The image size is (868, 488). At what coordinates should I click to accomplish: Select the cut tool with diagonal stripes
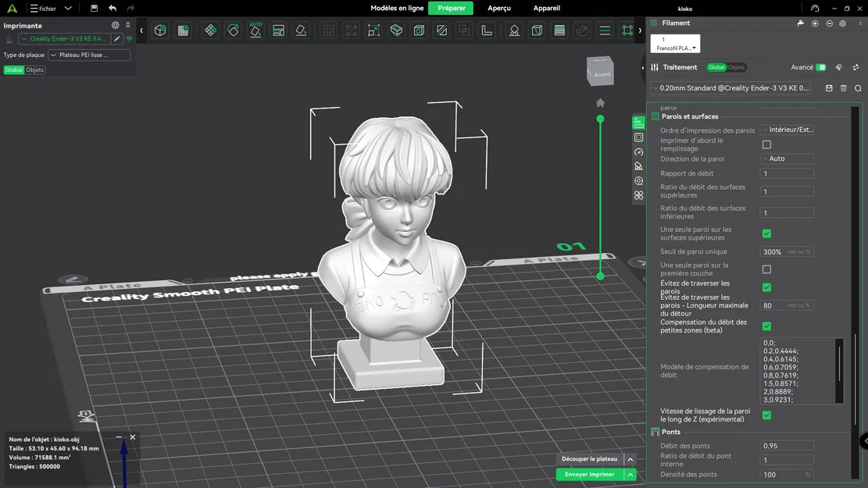tap(441, 30)
